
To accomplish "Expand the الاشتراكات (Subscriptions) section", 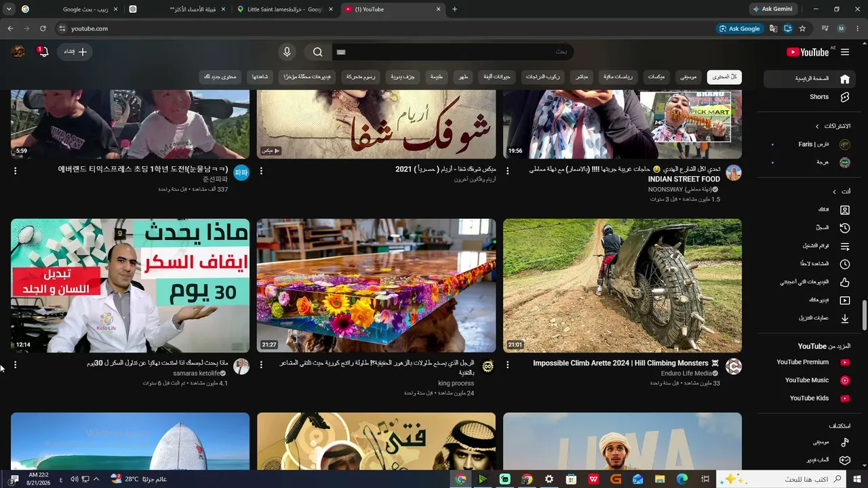I will 831,126.
